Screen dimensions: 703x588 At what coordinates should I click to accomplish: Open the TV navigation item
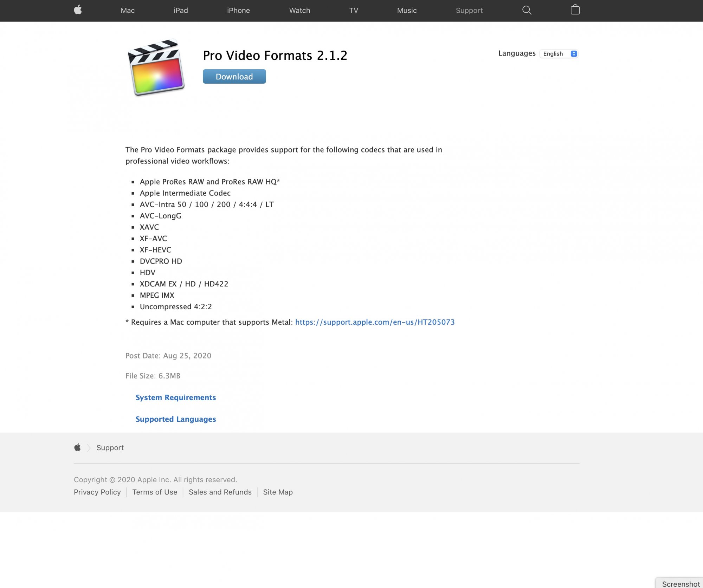(x=354, y=11)
